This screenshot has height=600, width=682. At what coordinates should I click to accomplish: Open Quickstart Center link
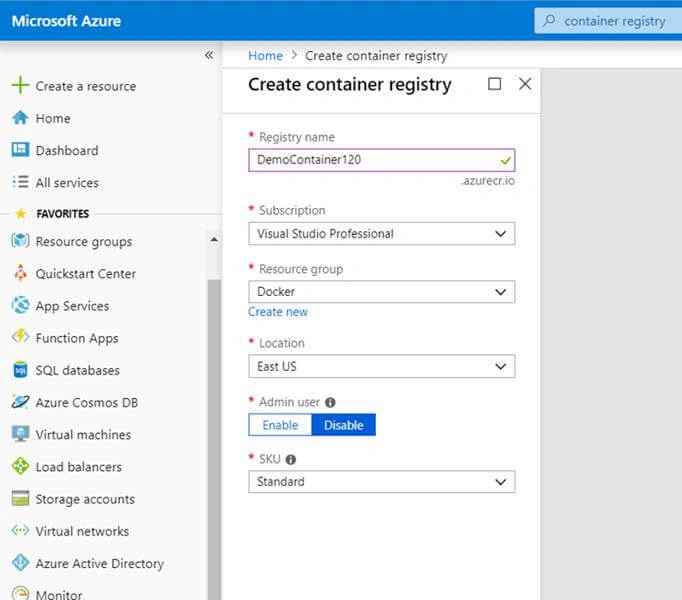(86, 274)
